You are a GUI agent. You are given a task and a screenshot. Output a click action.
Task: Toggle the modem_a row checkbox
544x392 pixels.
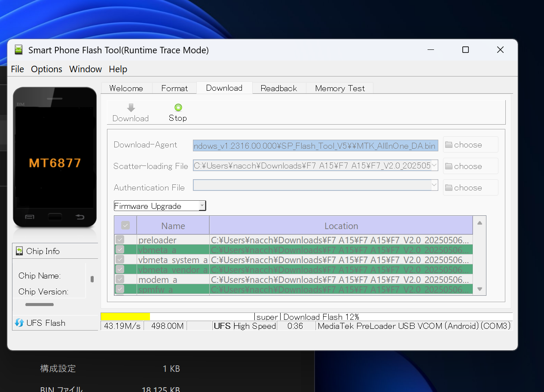point(120,279)
